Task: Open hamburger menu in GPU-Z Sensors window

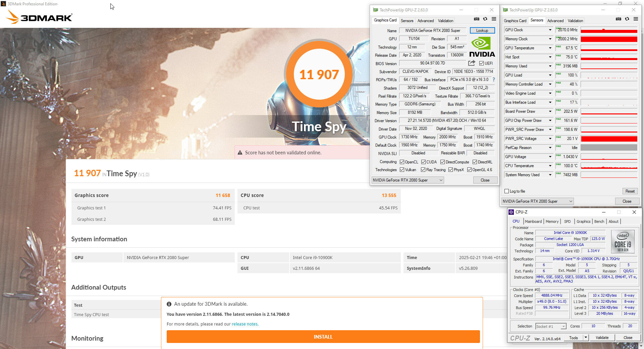Action: pyautogui.click(x=636, y=19)
